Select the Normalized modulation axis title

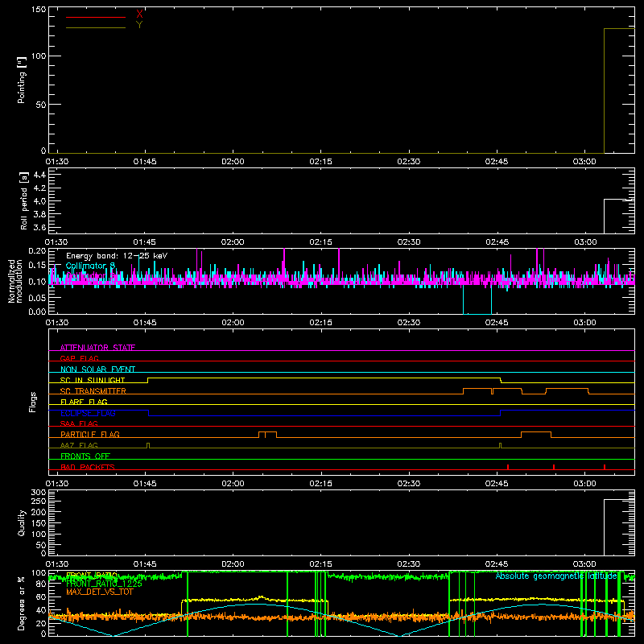(x=15, y=281)
